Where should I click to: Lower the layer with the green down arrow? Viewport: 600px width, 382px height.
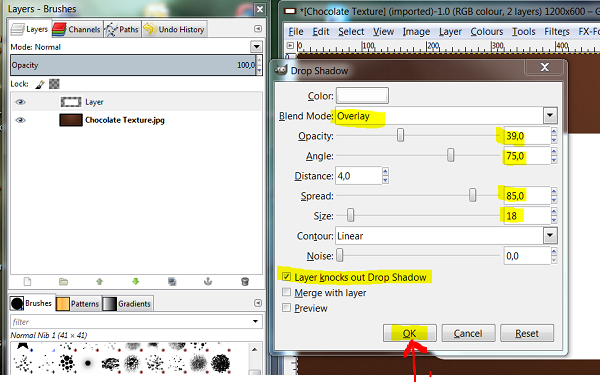[x=135, y=282]
